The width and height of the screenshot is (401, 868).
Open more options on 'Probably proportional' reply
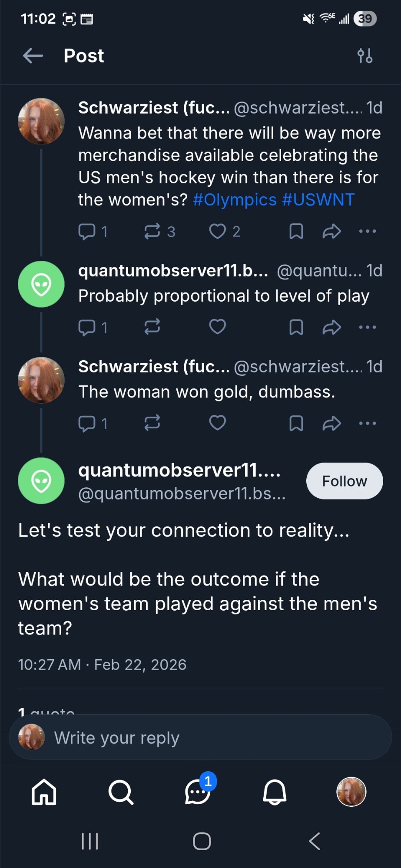(x=368, y=328)
